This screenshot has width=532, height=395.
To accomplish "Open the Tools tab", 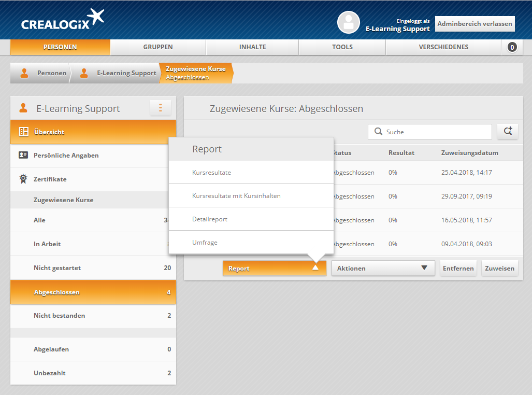I will pos(342,47).
